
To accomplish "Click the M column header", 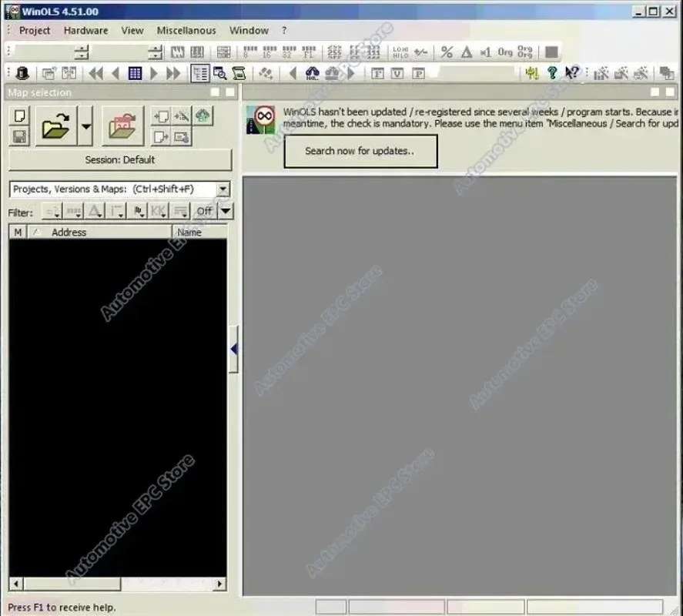I will click(x=18, y=233).
